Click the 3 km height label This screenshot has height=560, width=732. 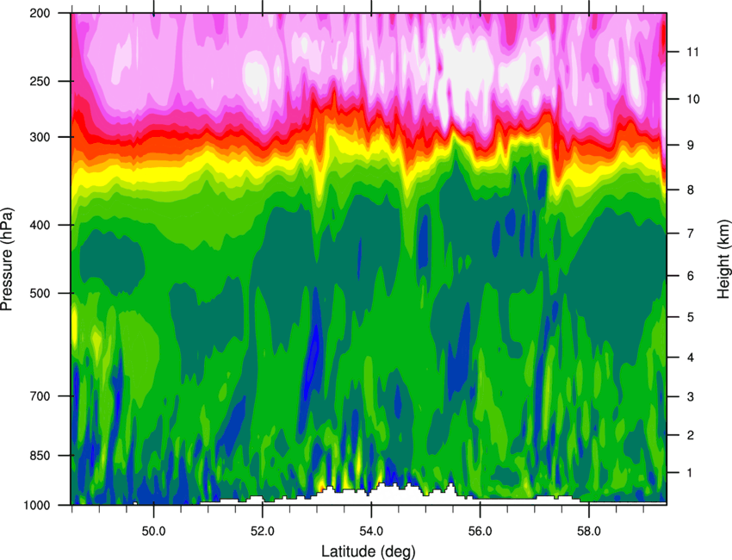click(x=690, y=396)
